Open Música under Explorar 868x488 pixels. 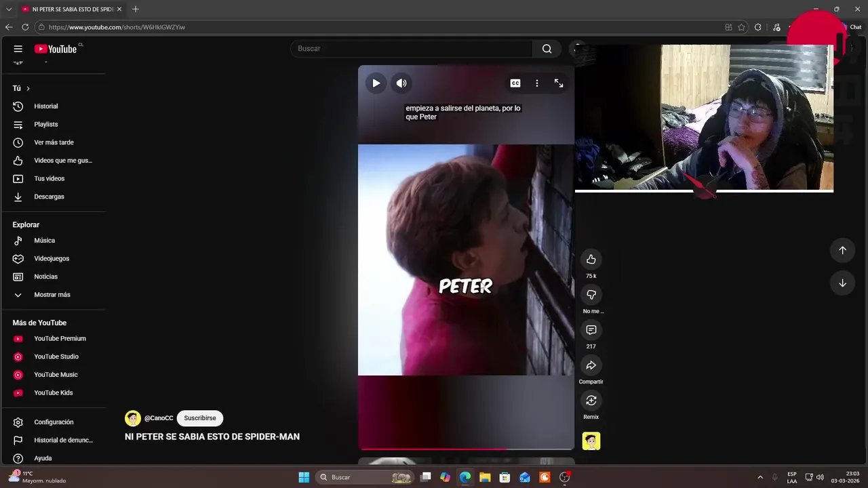click(x=54, y=241)
